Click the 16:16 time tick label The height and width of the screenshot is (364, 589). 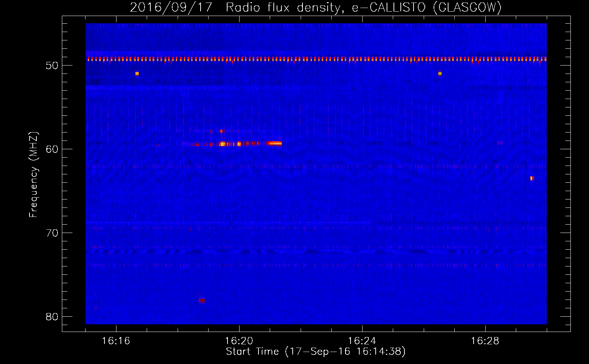[116, 341]
